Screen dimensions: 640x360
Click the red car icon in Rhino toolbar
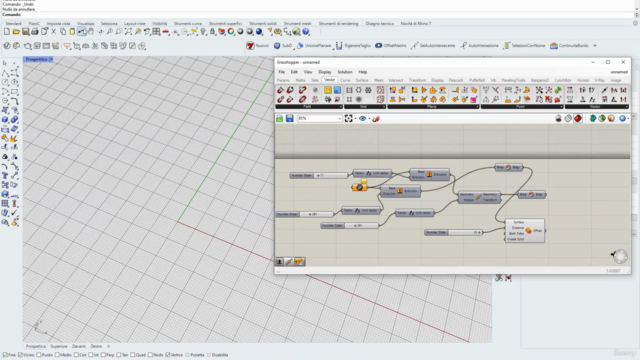166,31
